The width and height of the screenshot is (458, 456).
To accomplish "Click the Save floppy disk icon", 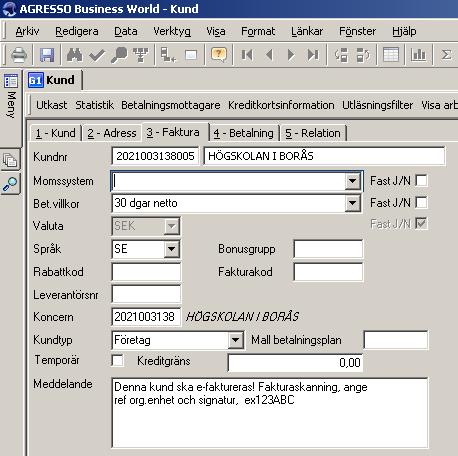I will coord(47,55).
